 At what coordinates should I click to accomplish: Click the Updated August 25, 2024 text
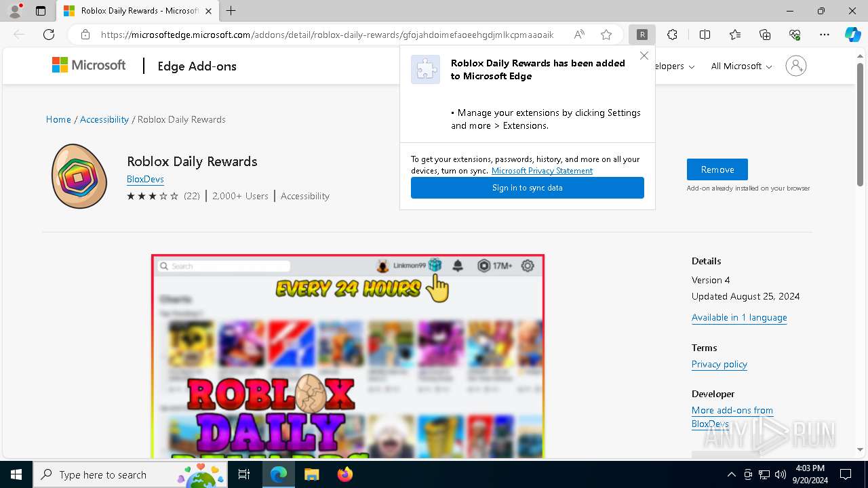tap(745, 296)
